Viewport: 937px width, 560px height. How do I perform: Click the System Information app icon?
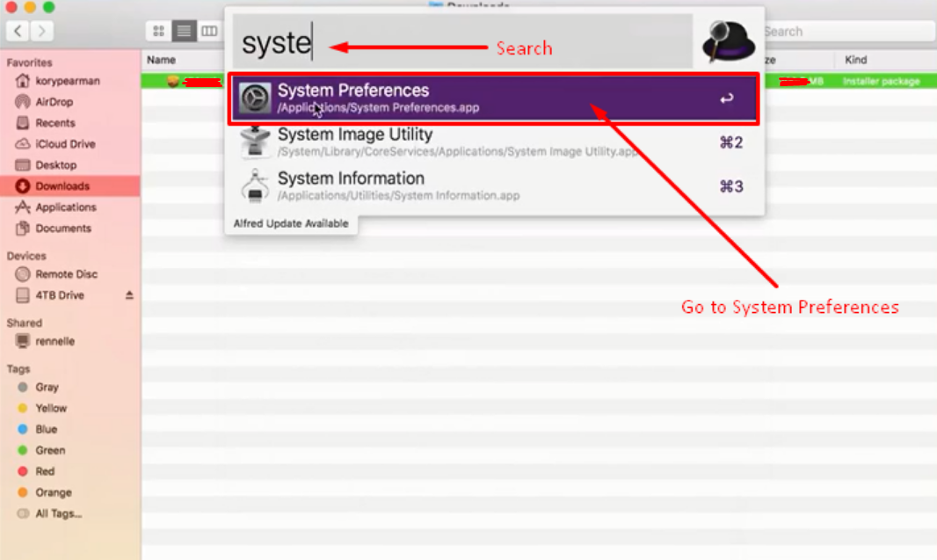255,185
